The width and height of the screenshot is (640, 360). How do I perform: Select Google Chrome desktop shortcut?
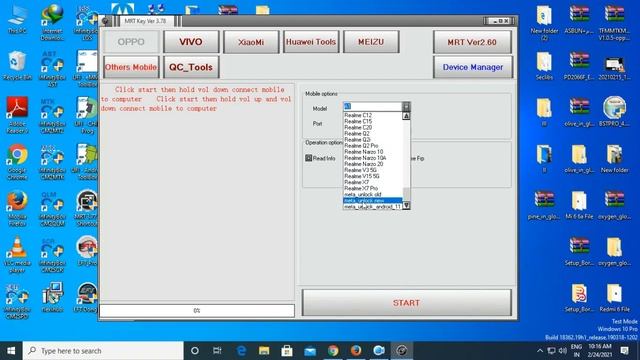click(x=17, y=162)
